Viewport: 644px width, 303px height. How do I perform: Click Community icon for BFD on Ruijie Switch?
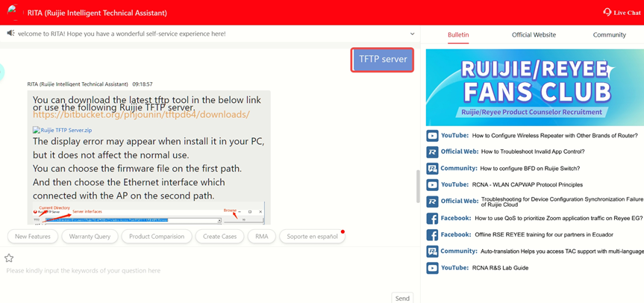pos(432,169)
